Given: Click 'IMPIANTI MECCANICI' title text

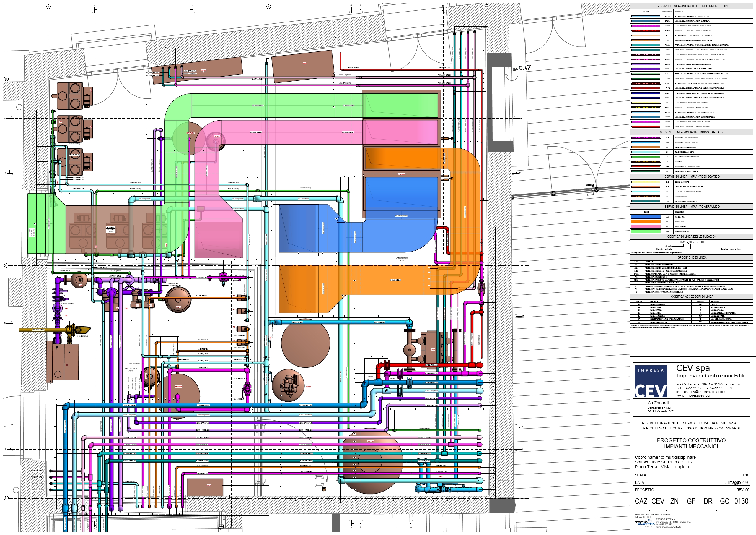Looking at the screenshot, I should (x=691, y=446).
